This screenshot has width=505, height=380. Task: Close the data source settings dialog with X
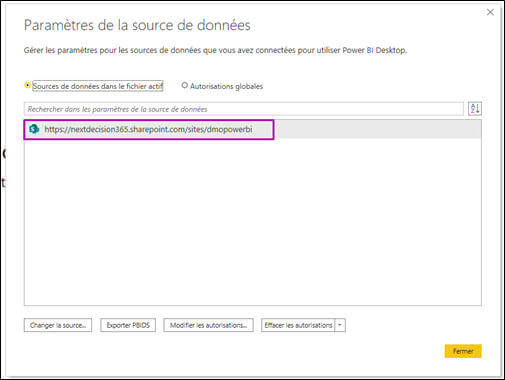pyautogui.click(x=490, y=12)
